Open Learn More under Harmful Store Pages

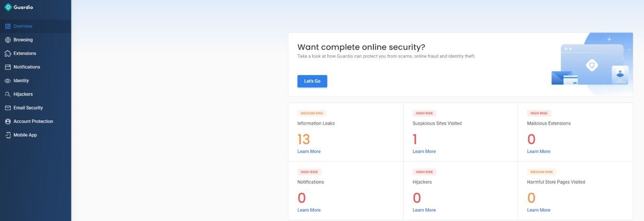(x=538, y=210)
